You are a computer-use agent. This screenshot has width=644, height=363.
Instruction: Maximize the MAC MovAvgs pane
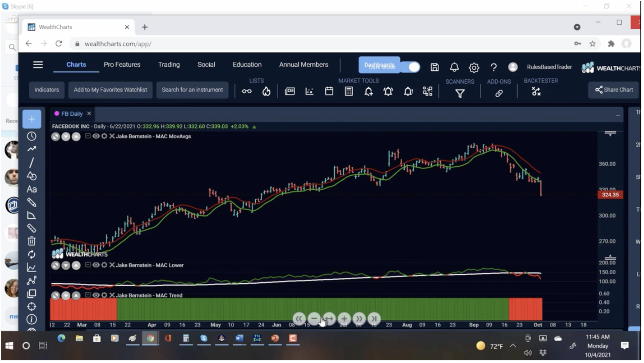tap(55, 136)
